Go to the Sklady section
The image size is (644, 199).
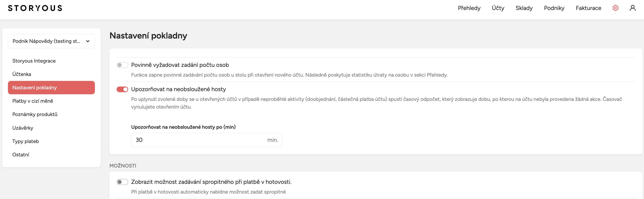click(524, 8)
